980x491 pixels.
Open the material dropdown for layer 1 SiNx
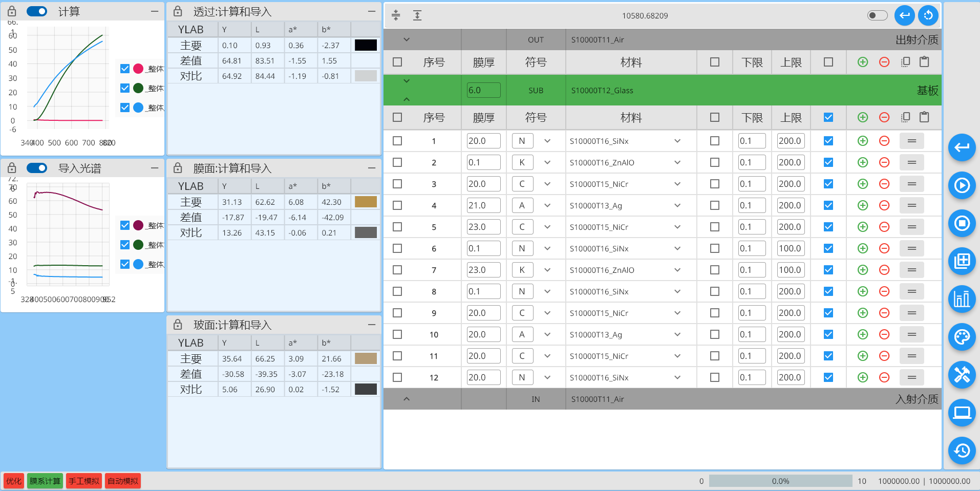[x=677, y=140]
